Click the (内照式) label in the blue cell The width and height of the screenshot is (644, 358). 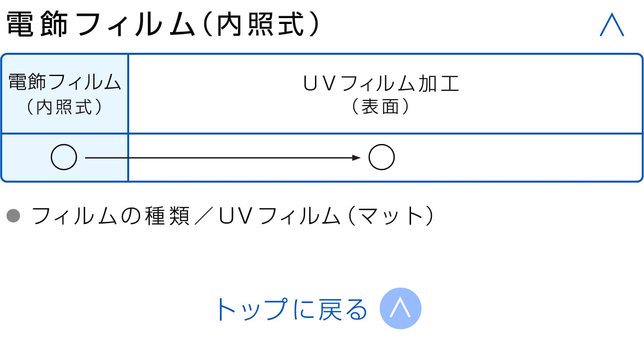tap(64, 107)
